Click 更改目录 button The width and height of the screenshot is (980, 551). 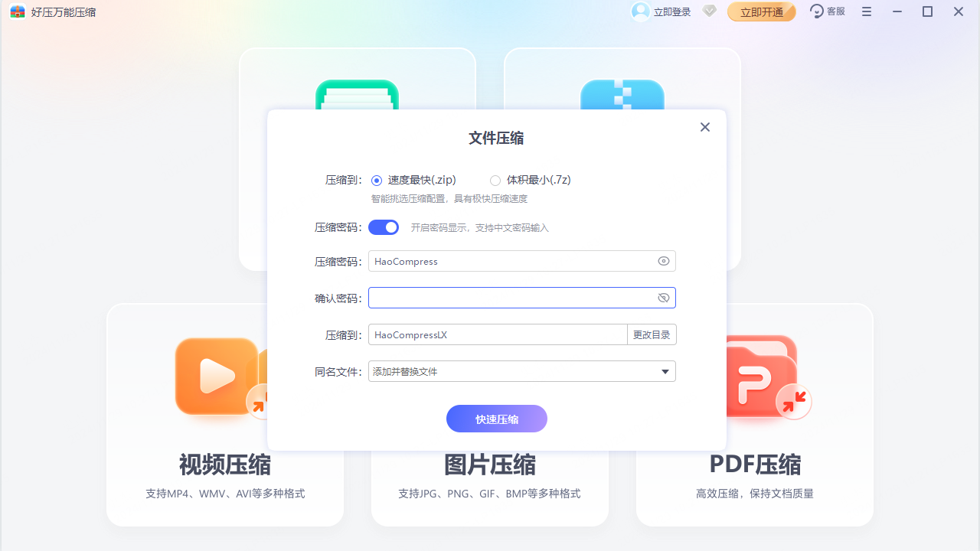coord(652,334)
